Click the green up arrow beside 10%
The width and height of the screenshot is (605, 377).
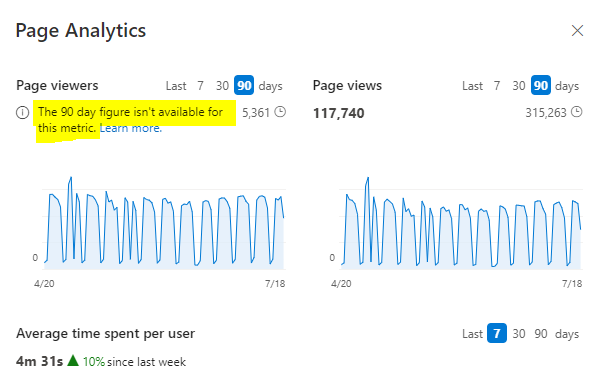(x=73, y=361)
